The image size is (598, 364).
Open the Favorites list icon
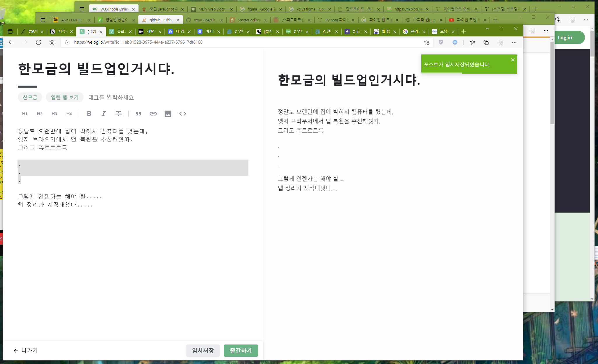click(473, 42)
